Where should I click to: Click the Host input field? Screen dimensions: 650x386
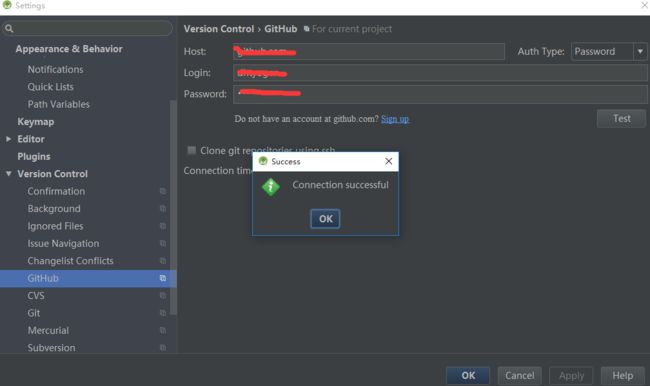369,51
